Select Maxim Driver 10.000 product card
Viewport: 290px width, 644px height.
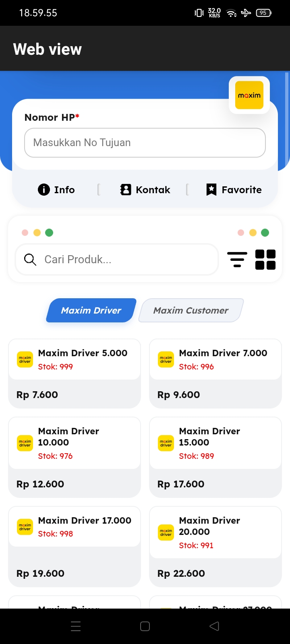[75, 457]
